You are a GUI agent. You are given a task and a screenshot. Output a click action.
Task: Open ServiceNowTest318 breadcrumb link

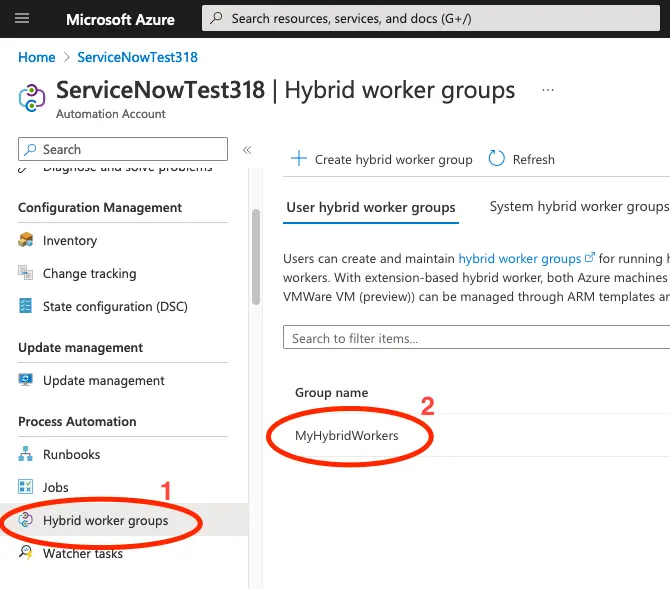(x=137, y=57)
